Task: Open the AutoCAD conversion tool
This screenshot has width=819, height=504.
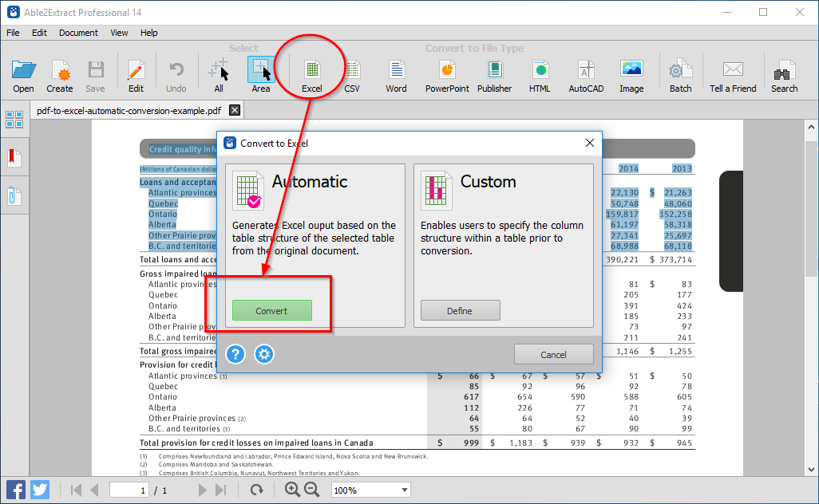Action: 585,73
